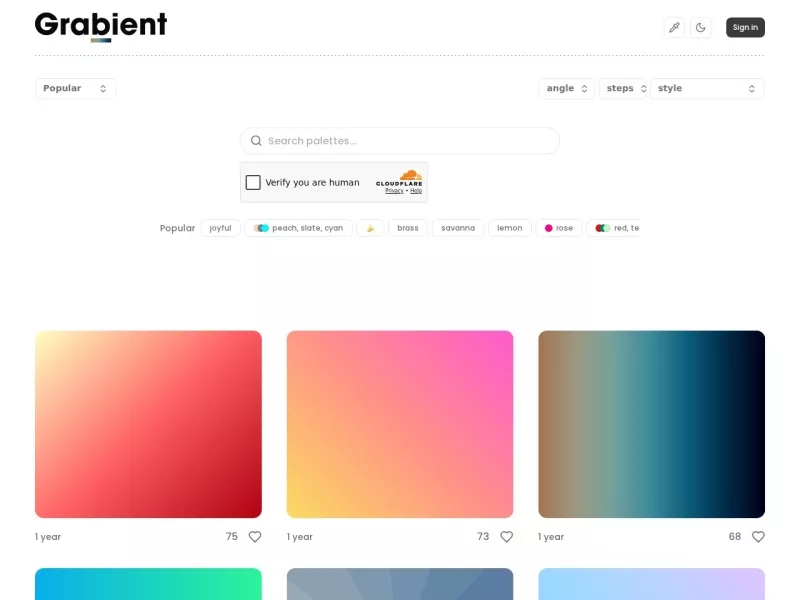Open the light blue-to-lavender gradient palette
This screenshot has width=800, height=600.
(x=652, y=584)
